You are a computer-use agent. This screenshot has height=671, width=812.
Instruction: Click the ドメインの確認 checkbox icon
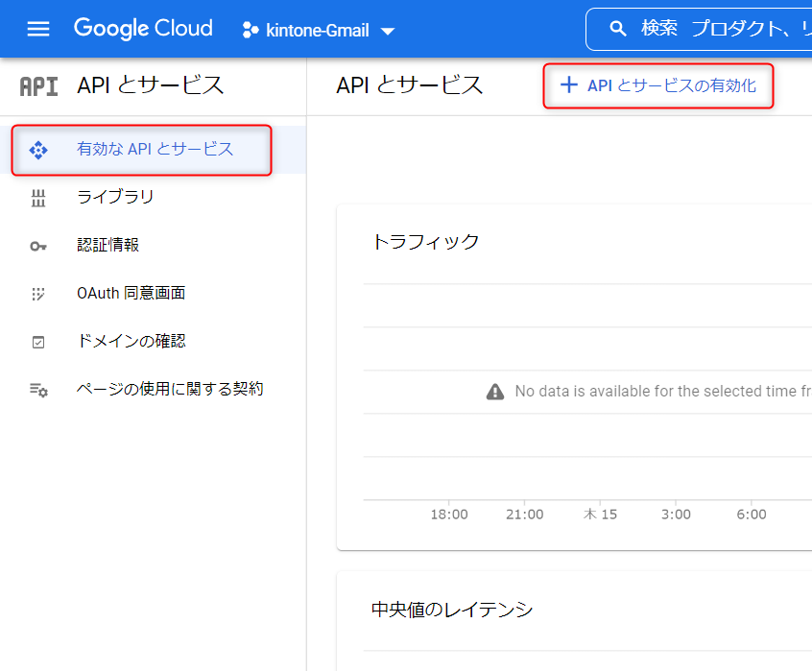pos(38,342)
